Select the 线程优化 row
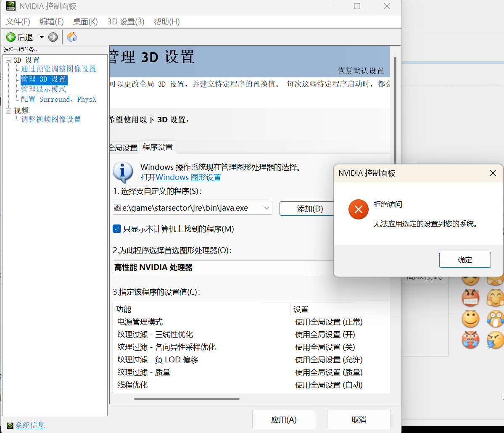Screen dimensions: 504x433 point(251,385)
